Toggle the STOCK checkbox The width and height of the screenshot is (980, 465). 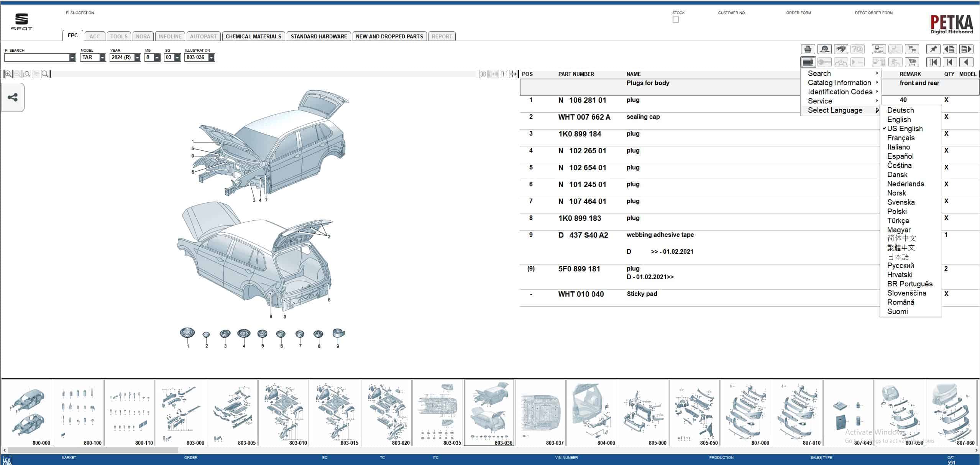point(675,20)
